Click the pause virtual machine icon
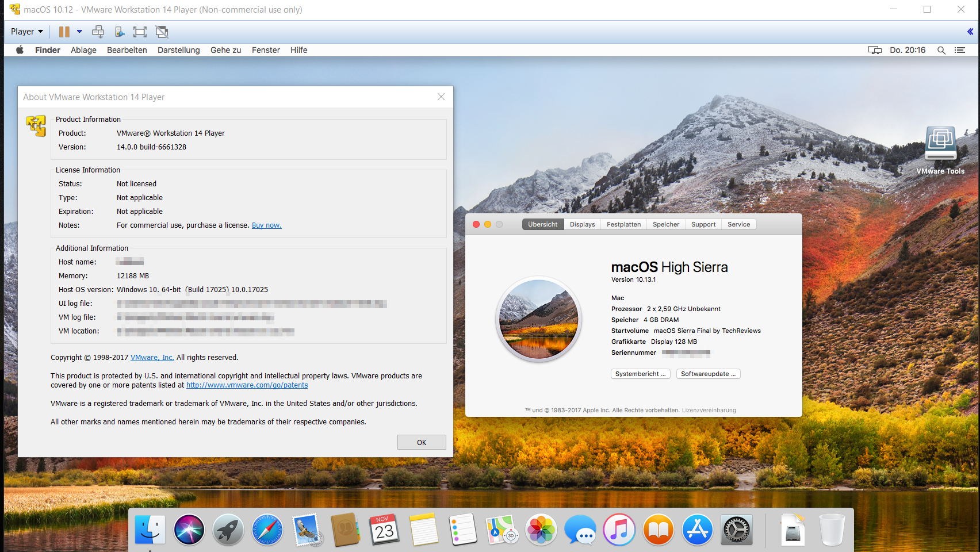Screen dimensions: 980x552 (x=64, y=32)
